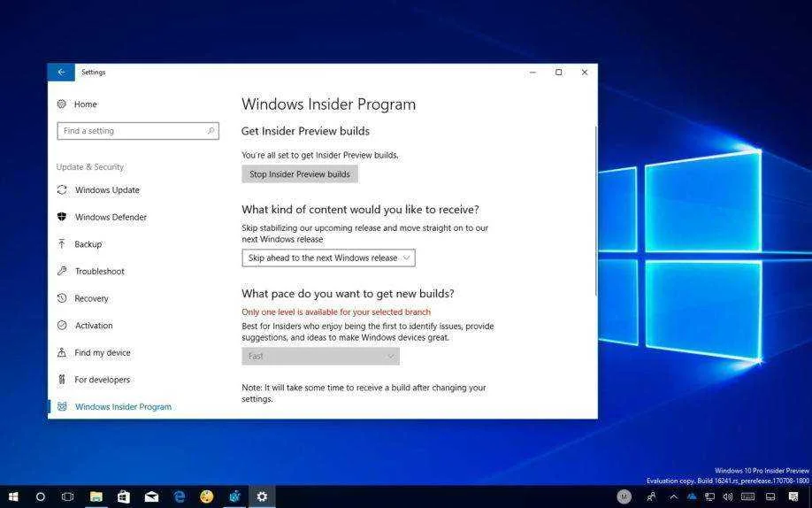
Task: Click the Find my device person icon
Action: [x=62, y=352]
